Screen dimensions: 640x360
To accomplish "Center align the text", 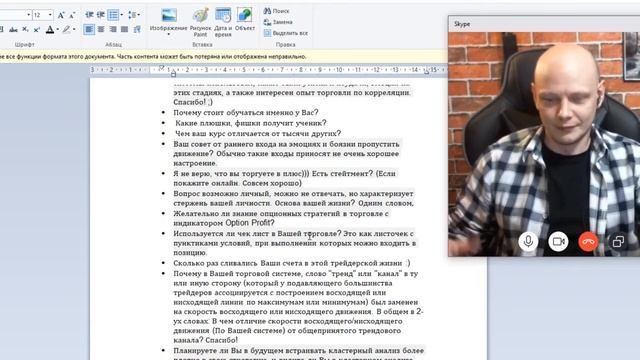I will pos(101,29).
